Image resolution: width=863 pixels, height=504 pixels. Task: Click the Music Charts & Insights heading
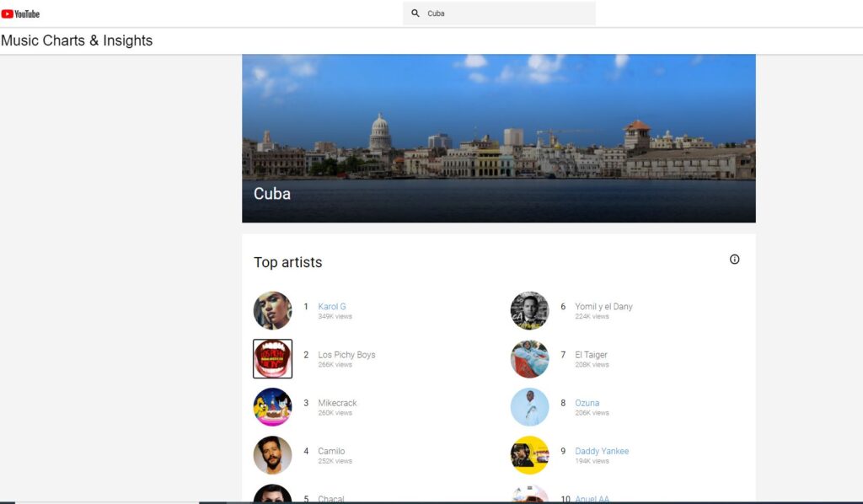click(77, 40)
